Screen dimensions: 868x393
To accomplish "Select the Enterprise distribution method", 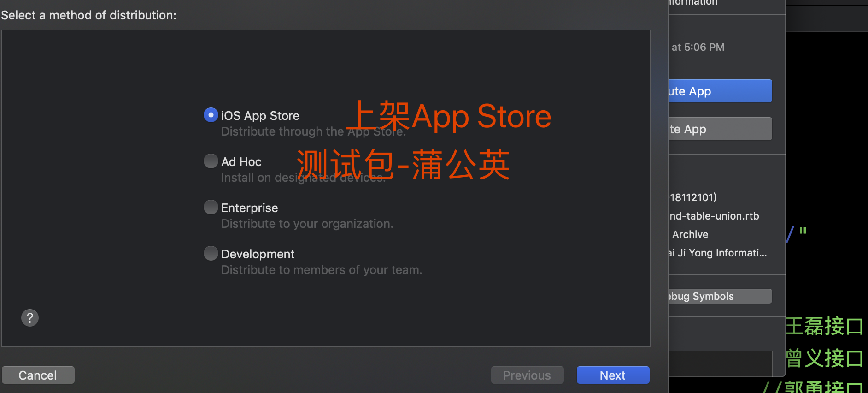I will click(x=211, y=207).
